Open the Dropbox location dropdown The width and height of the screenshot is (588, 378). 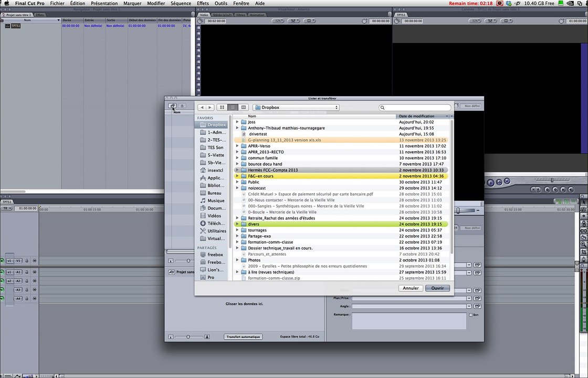(x=296, y=107)
